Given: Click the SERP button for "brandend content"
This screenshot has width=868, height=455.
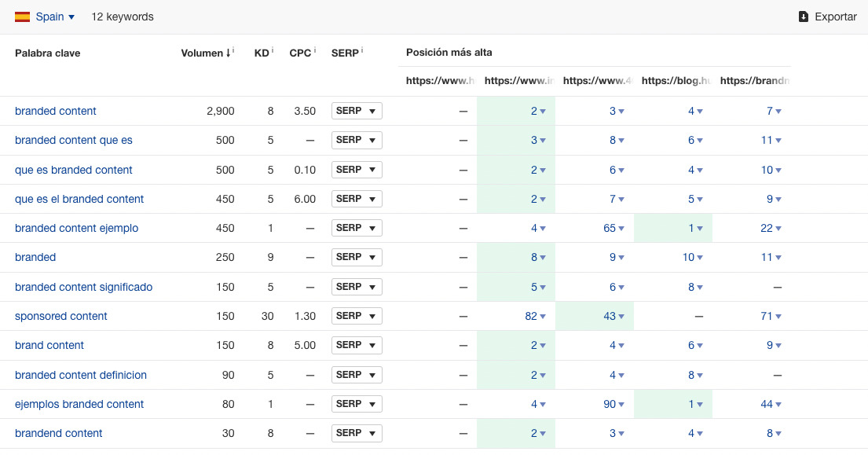Looking at the screenshot, I should (x=357, y=432).
